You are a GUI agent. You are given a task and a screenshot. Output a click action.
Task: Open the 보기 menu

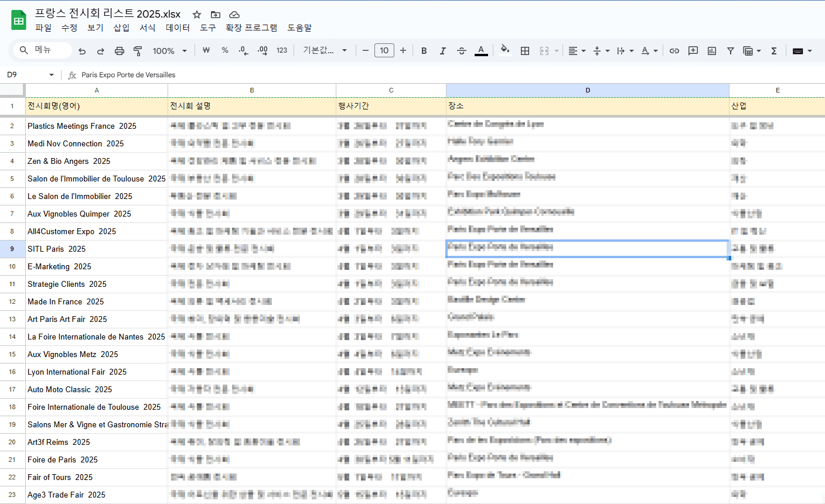(95, 28)
